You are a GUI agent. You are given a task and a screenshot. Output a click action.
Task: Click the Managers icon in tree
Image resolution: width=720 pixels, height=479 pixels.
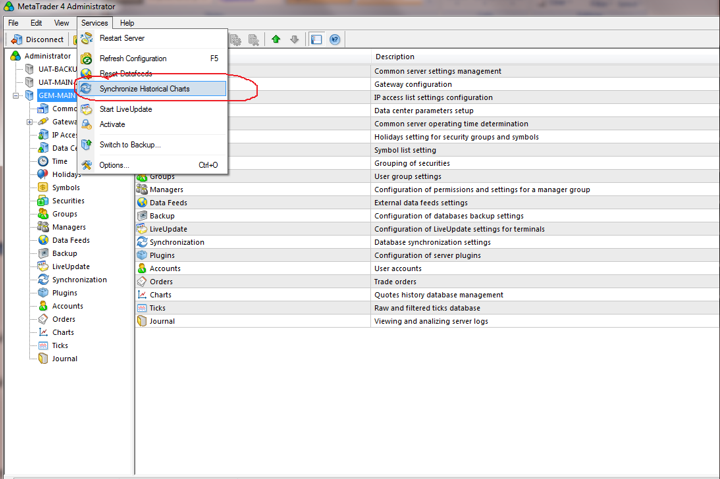pos(43,227)
